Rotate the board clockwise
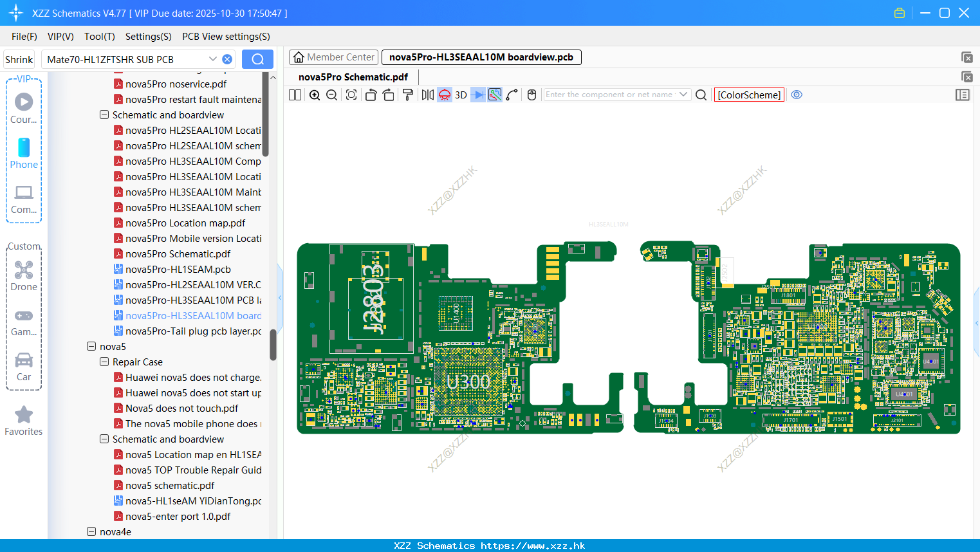Screen dimensions: 980x552 388,95
